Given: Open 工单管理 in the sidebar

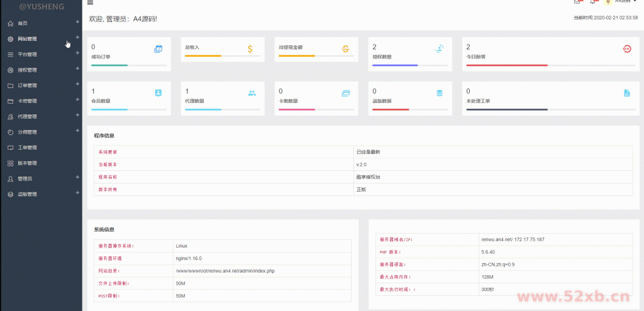Looking at the screenshot, I should coord(27,148).
